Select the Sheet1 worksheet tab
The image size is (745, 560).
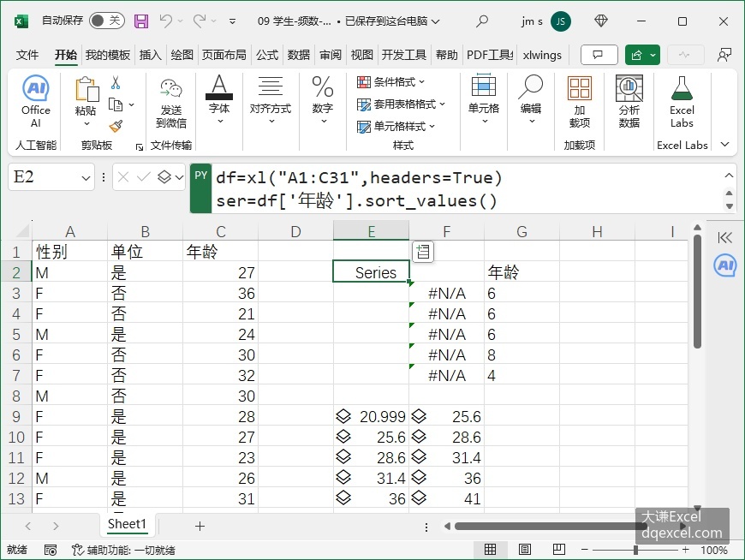(x=127, y=524)
